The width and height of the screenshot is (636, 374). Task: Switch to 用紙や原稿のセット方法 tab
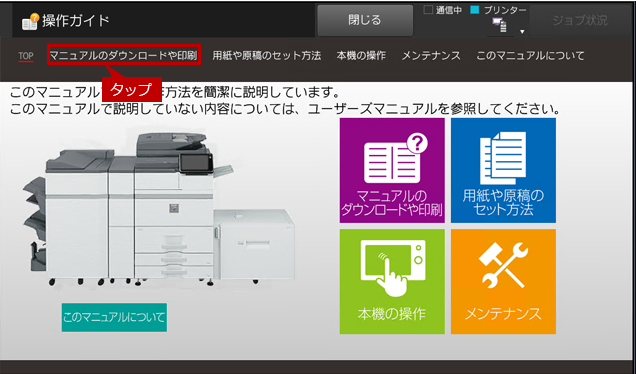[x=266, y=55]
